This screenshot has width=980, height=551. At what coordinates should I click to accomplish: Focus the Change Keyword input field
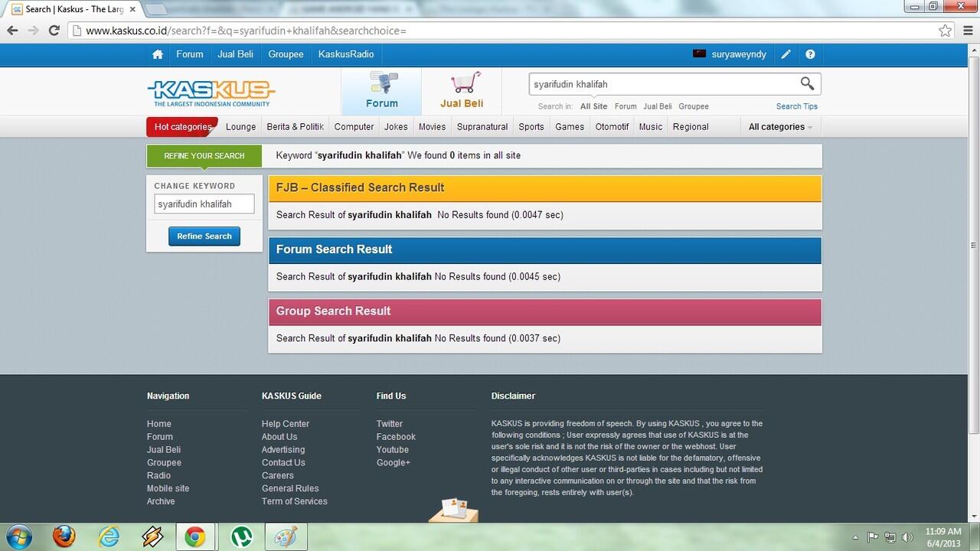tap(204, 204)
